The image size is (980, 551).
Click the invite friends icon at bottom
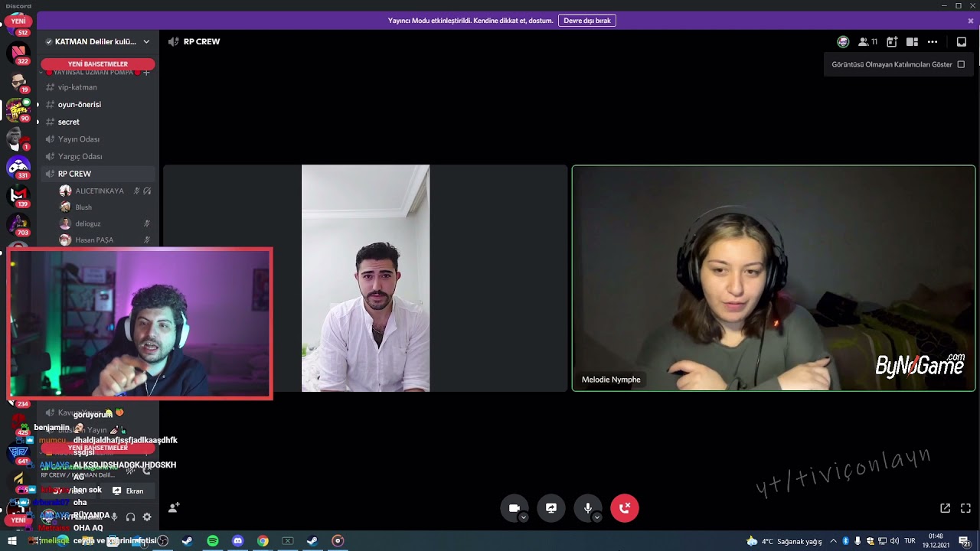tap(174, 507)
